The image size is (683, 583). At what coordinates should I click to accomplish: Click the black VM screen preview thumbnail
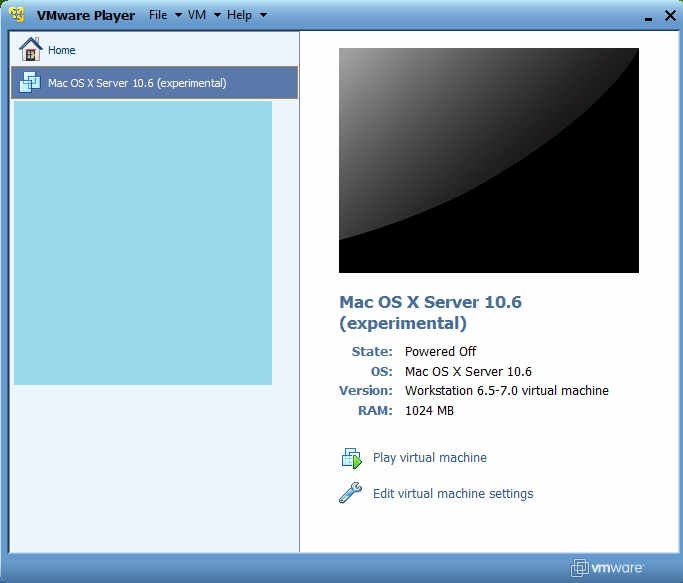489,160
